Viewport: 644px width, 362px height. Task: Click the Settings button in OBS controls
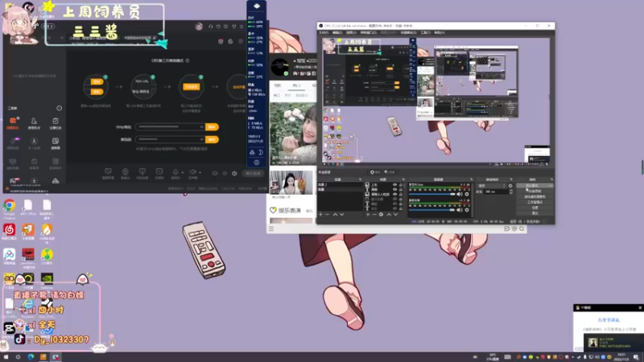535,208
